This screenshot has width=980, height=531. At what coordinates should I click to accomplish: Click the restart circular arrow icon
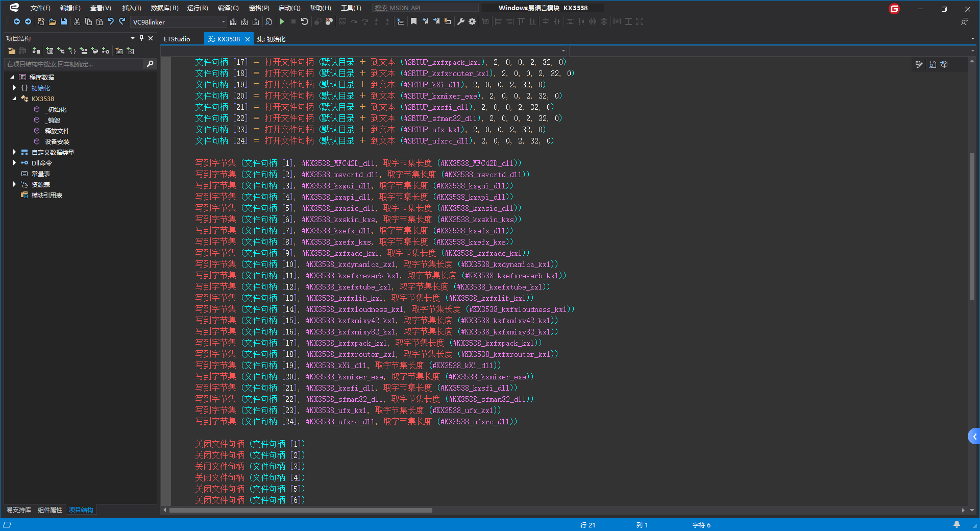[305, 21]
